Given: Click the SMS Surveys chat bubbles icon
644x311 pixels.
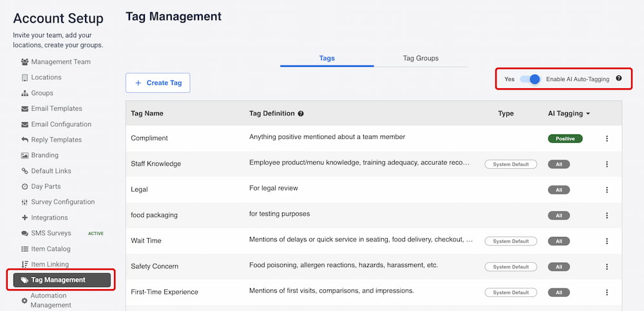Looking at the screenshot, I should tap(24, 233).
